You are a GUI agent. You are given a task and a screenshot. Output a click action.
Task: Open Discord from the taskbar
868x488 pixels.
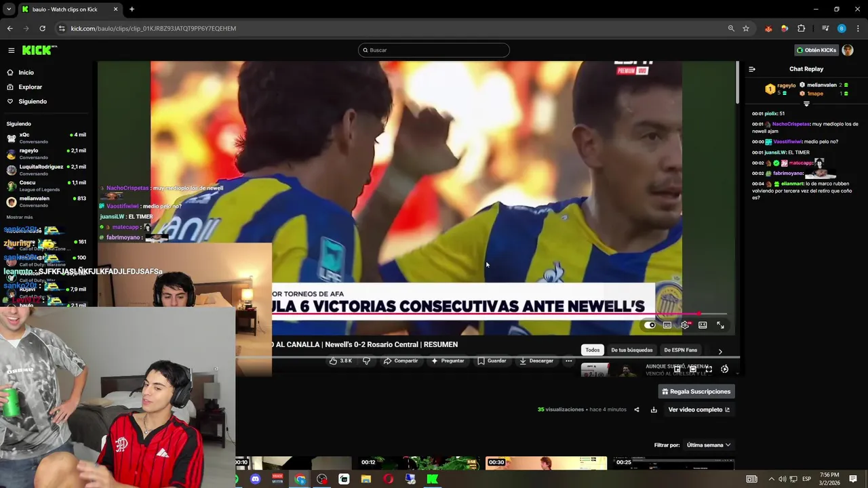pyautogui.click(x=255, y=479)
